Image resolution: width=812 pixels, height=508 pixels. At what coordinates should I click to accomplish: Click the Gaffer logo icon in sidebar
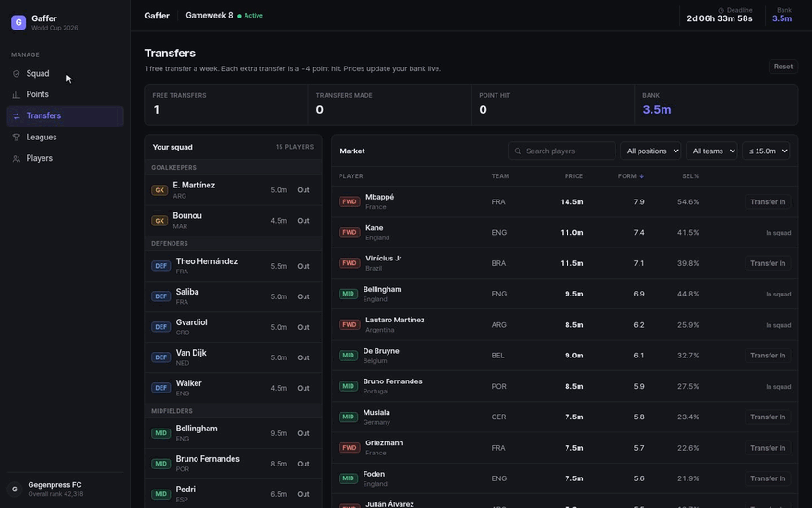pos(18,22)
